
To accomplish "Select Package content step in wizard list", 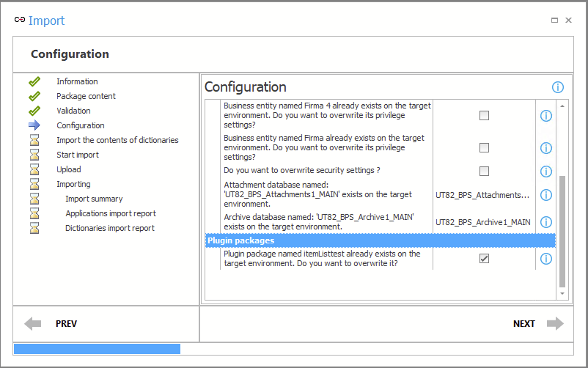I will 86,96.
